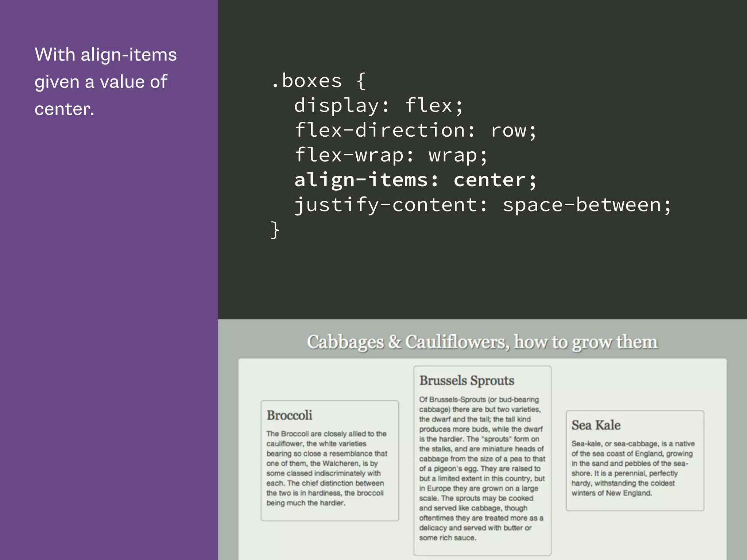Image resolution: width=747 pixels, height=560 pixels.
Task: Click the 'flex-wrap: wrap;' code line
Action: click(x=391, y=155)
